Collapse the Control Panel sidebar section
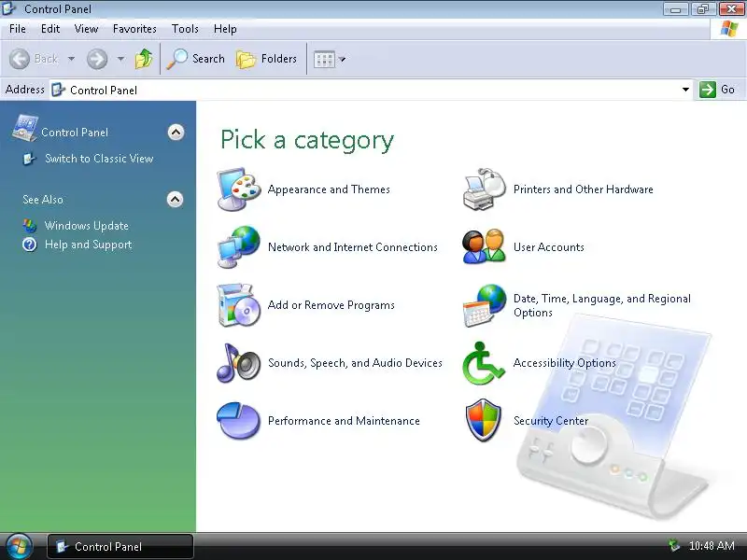Viewport: 747px width, 560px height. [x=176, y=132]
